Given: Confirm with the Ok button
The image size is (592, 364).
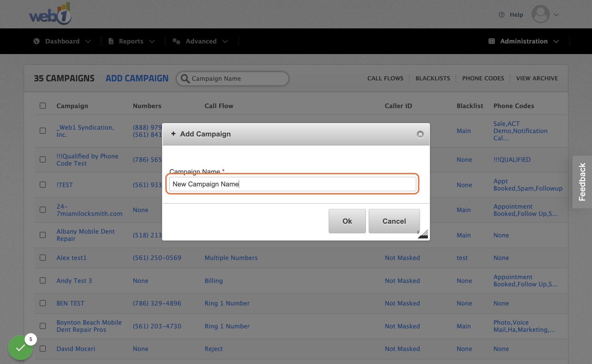Looking at the screenshot, I should click(347, 221).
